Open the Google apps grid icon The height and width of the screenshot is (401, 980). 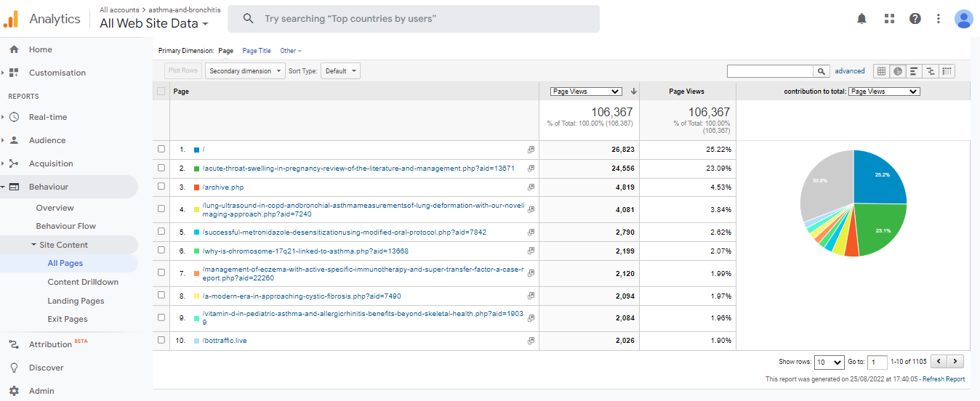[x=888, y=19]
